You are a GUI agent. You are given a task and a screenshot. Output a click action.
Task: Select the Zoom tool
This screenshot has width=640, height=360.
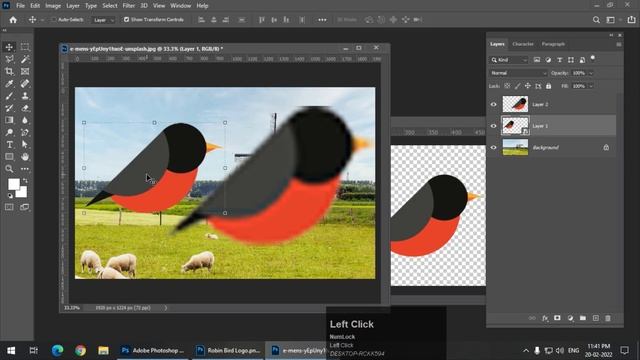(9, 169)
